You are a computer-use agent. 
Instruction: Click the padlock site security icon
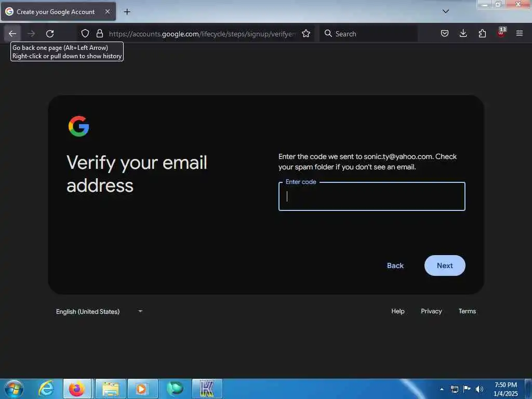[x=99, y=33]
